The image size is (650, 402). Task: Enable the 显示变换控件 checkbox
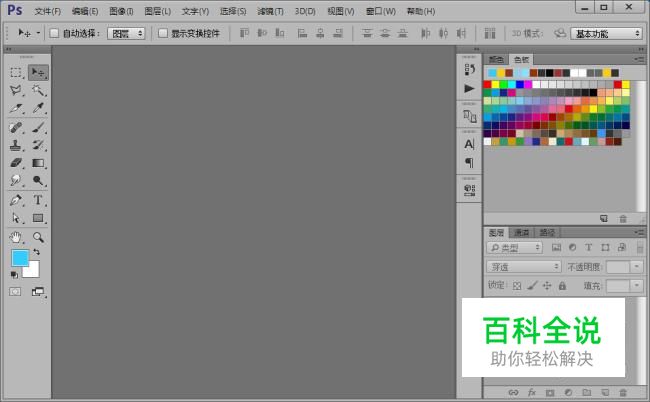(x=163, y=33)
